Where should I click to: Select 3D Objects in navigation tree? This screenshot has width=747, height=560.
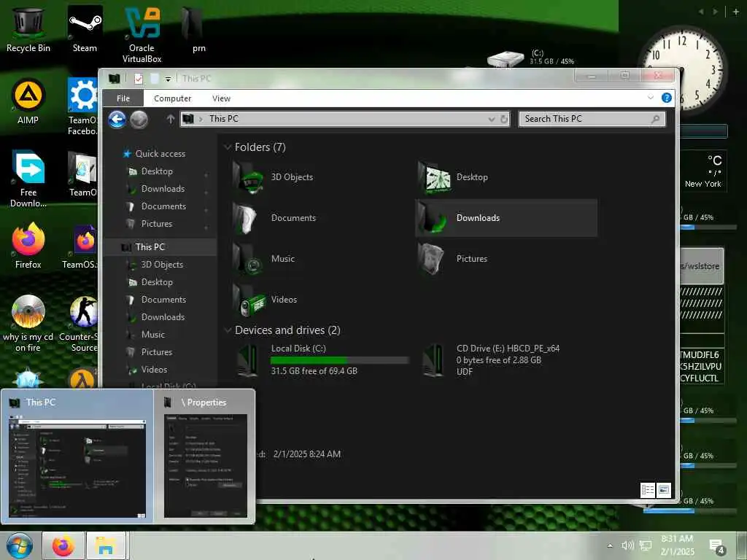tap(162, 265)
